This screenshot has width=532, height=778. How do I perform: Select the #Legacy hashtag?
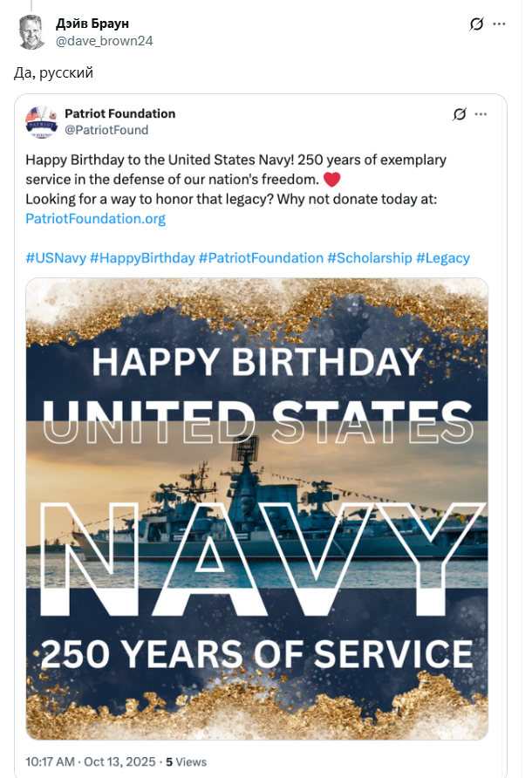443,257
